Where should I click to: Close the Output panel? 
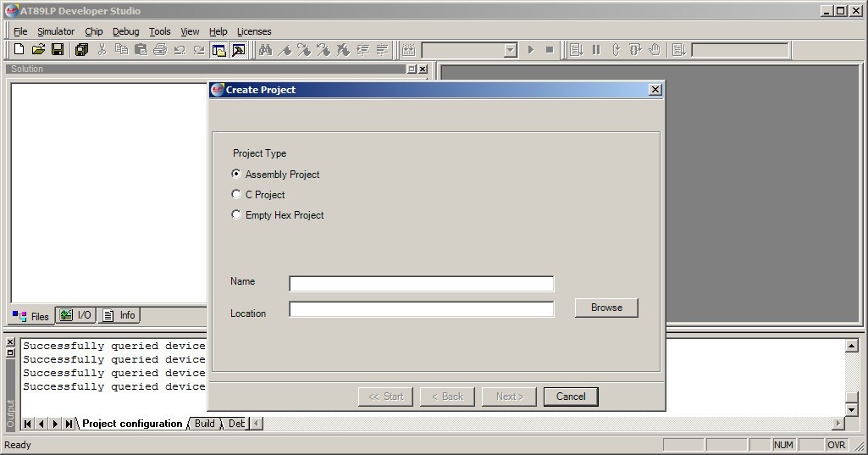(10, 342)
